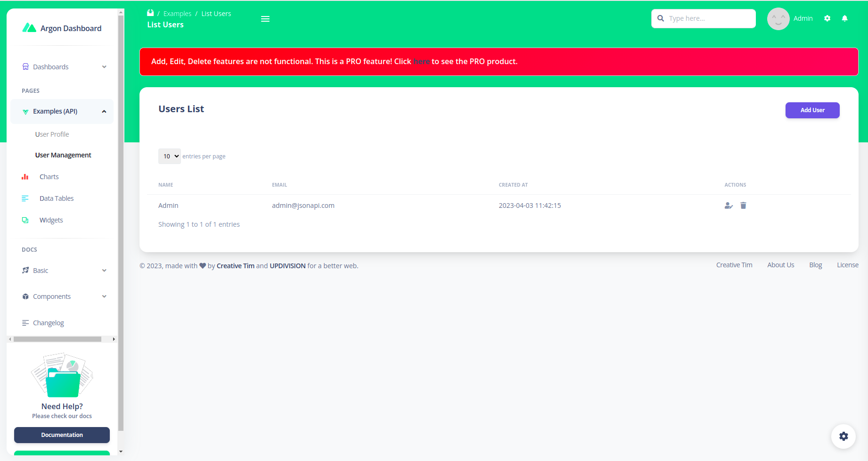The width and height of the screenshot is (868, 461).
Task: Toggle the sidebar with the hamburger icon
Action: point(265,19)
